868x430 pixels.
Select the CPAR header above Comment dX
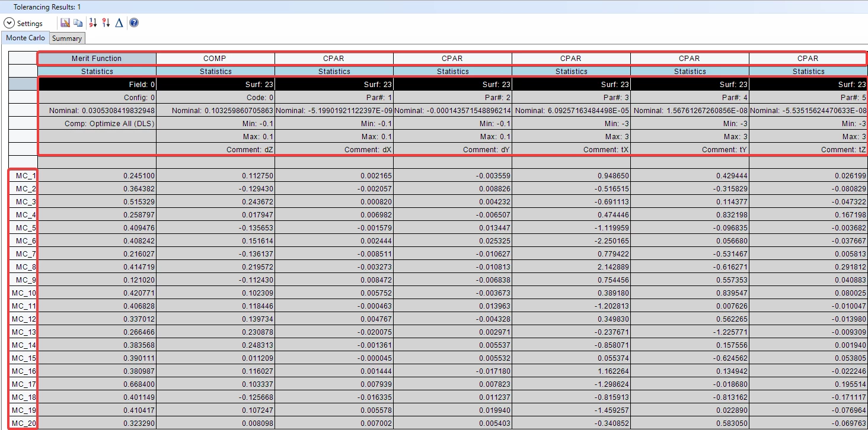pos(334,59)
